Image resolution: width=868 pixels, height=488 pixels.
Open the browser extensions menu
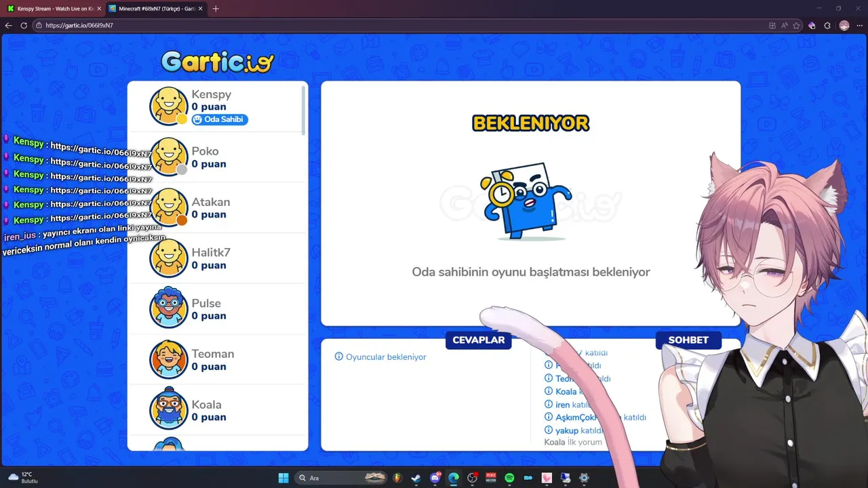(x=827, y=25)
